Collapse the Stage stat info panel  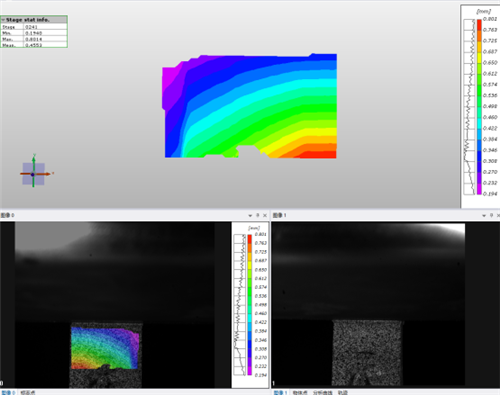(3, 20)
